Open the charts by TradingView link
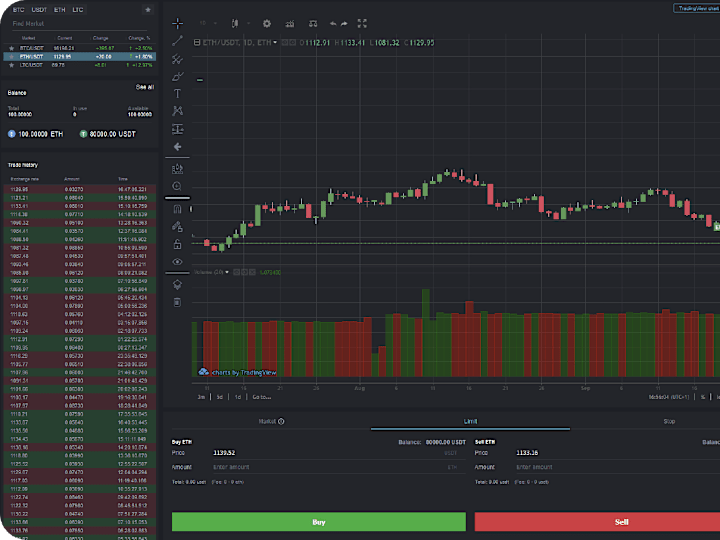This screenshot has width=720, height=540. click(x=237, y=372)
